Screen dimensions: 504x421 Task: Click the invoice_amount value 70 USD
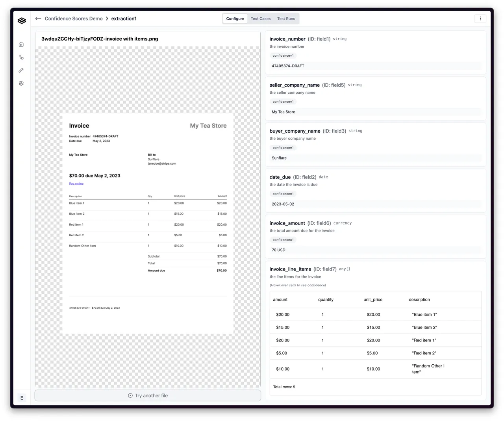click(x=376, y=250)
